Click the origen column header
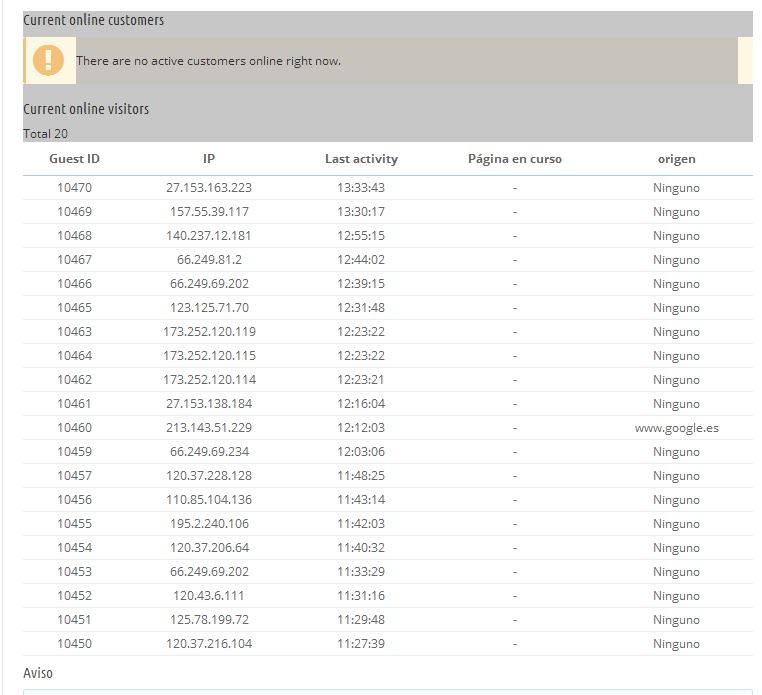This screenshot has width=762, height=695. [676, 158]
